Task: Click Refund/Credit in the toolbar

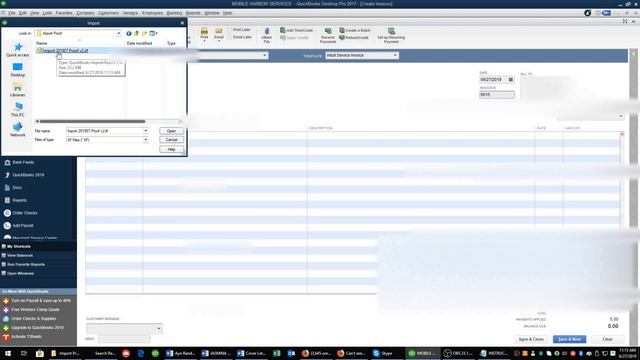Action: coord(354,38)
